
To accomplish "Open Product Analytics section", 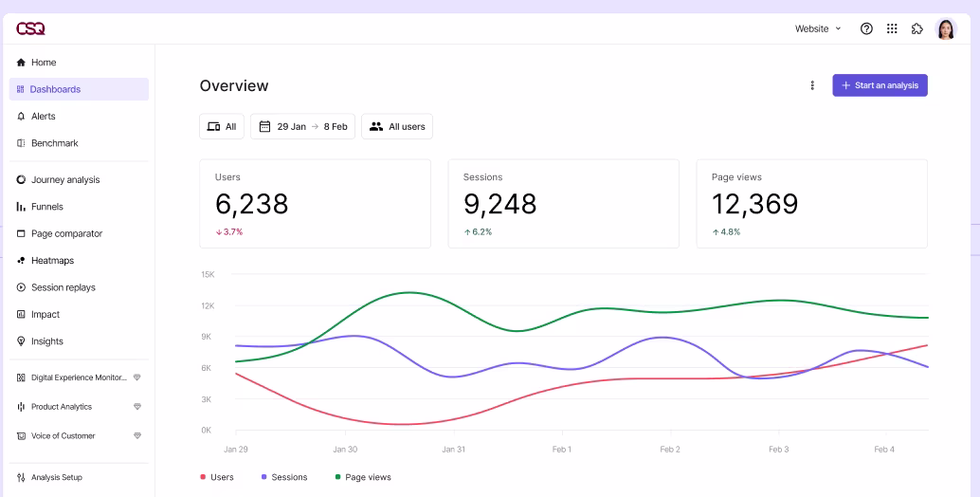I will pos(79,407).
